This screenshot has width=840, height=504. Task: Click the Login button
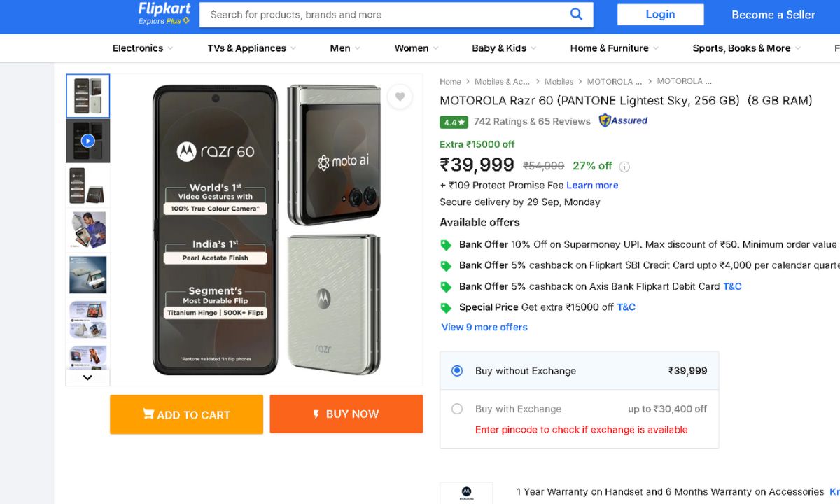tap(660, 14)
